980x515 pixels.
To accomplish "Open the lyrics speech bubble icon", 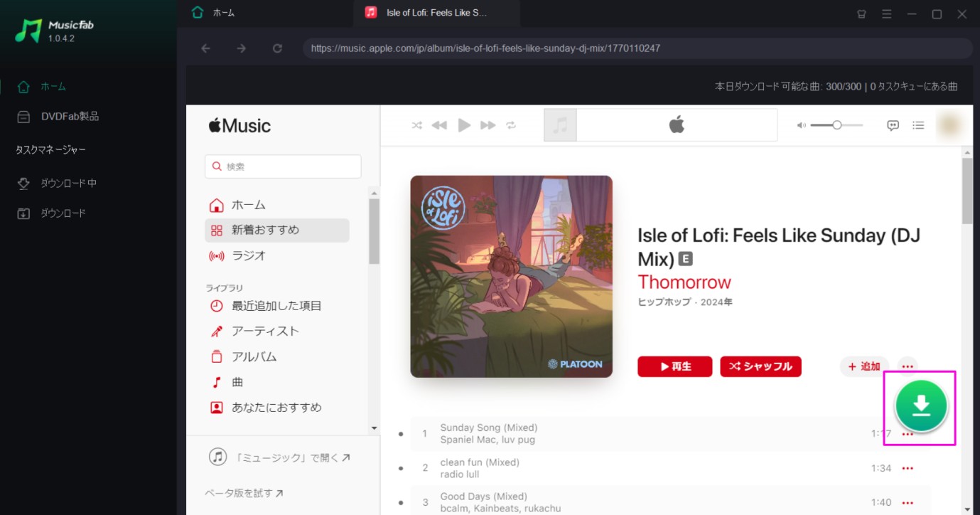I will click(893, 125).
